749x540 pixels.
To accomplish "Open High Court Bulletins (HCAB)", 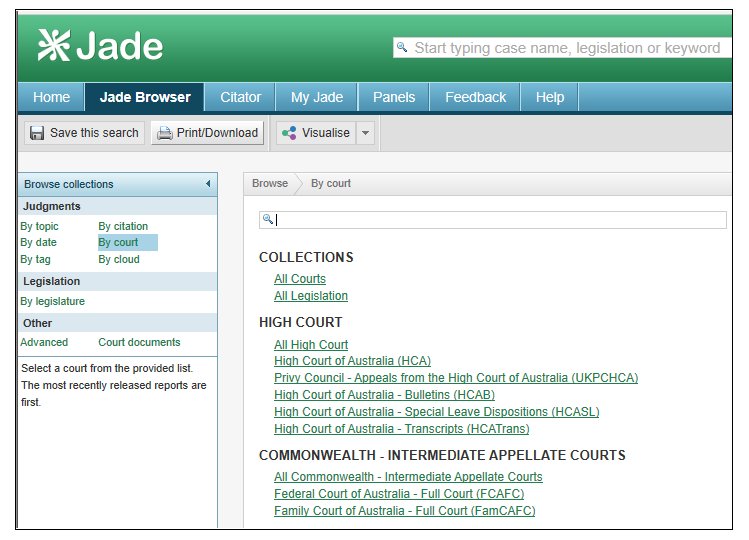I will [x=385, y=395].
